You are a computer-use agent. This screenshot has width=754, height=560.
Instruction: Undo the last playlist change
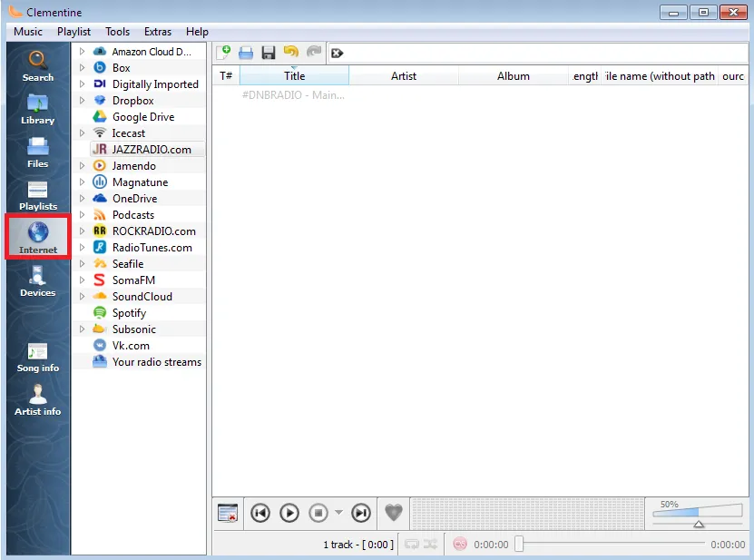[x=291, y=52]
